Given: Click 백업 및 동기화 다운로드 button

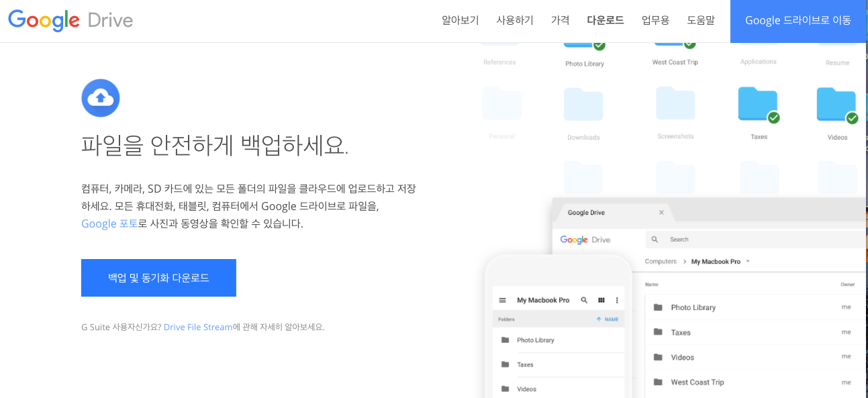Looking at the screenshot, I should (158, 278).
